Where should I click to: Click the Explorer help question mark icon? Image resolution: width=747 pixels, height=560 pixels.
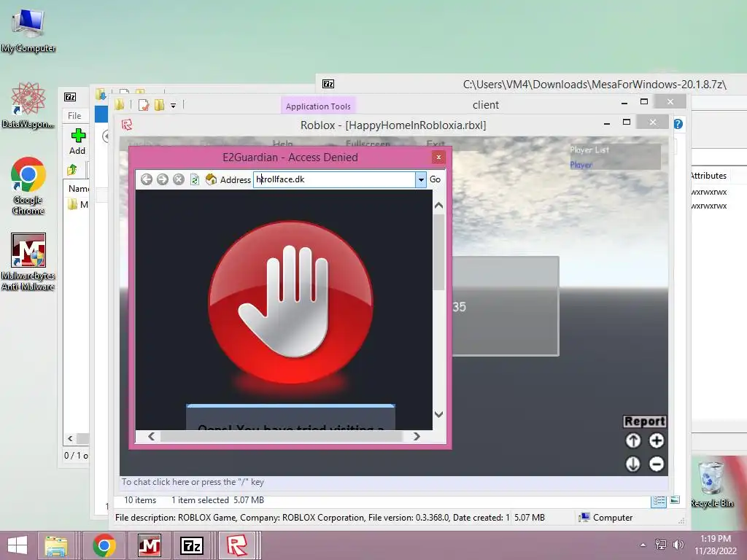click(x=678, y=124)
